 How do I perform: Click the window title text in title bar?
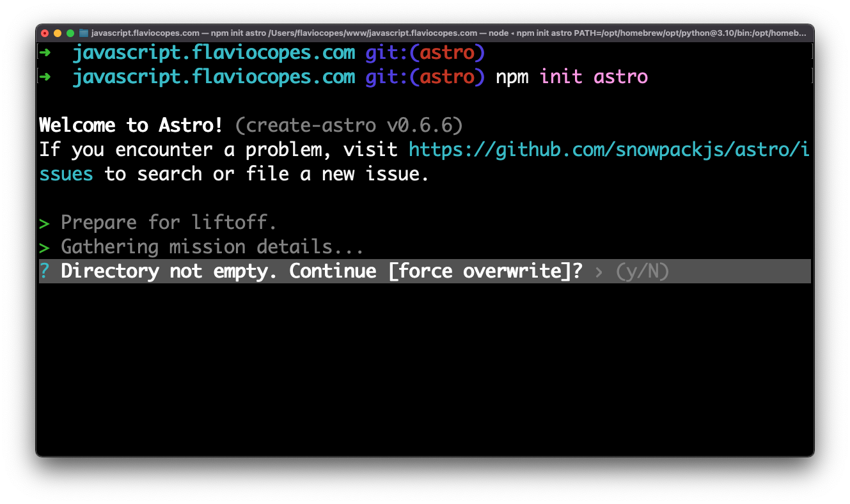point(448,33)
